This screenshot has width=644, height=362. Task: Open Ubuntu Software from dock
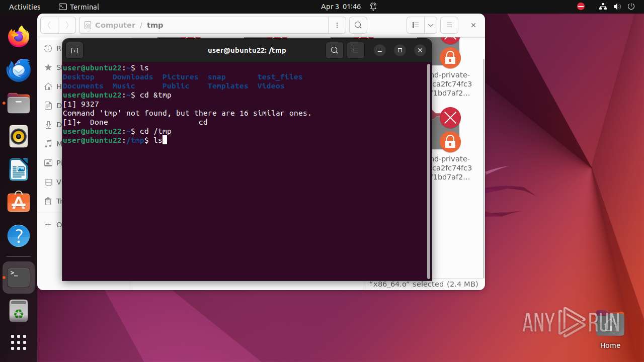(x=19, y=203)
